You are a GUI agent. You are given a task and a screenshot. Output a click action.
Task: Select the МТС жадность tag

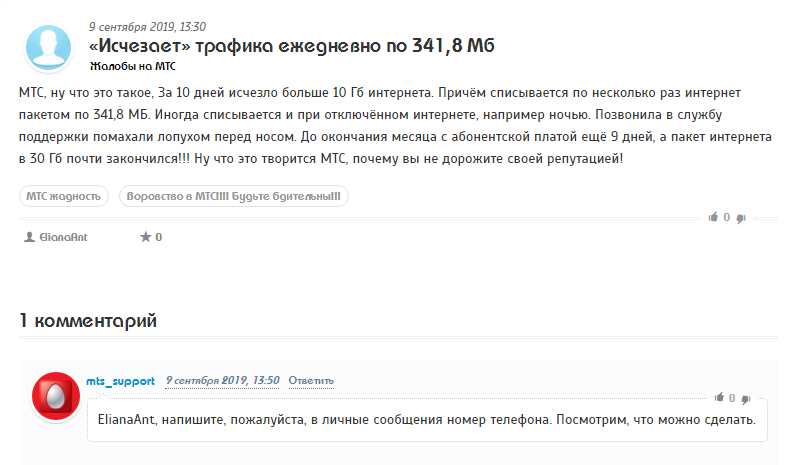64,196
